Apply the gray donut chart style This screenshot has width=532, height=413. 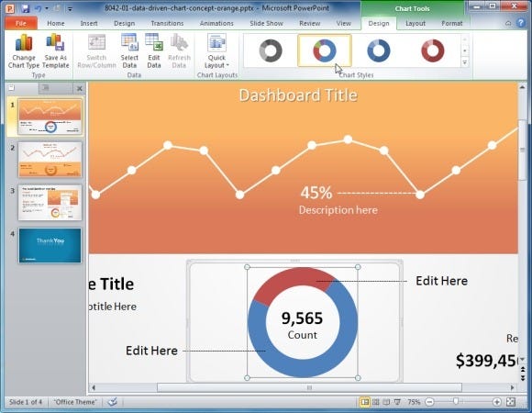pyautogui.click(x=271, y=50)
